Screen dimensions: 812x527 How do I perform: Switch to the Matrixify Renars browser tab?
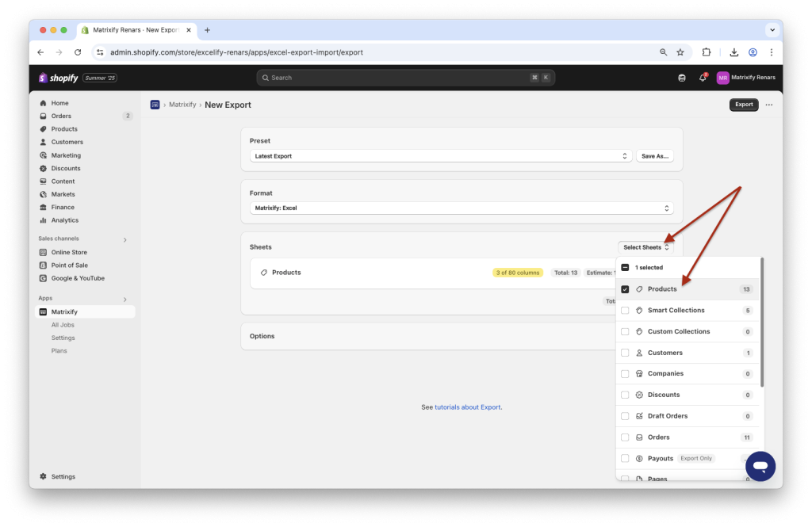click(136, 29)
